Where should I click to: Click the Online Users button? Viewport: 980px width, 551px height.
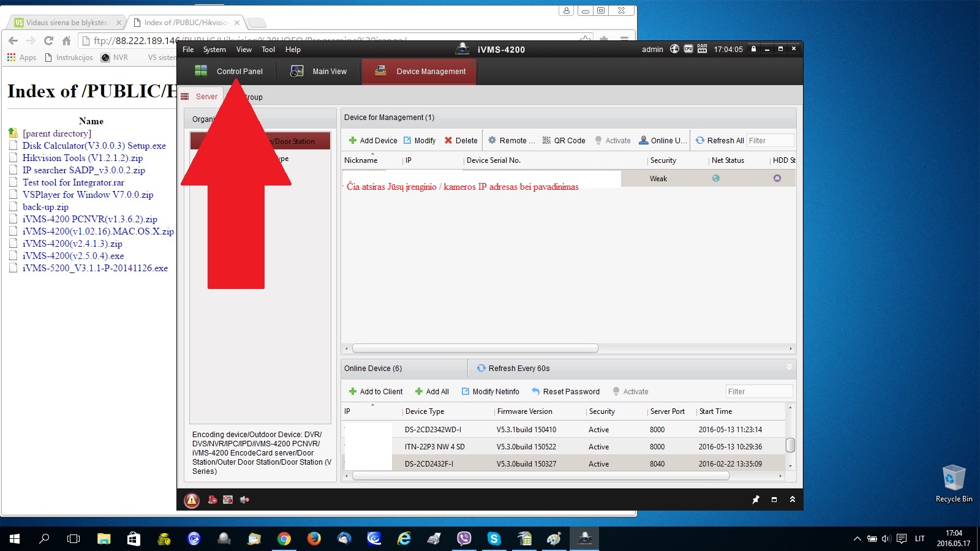point(663,140)
